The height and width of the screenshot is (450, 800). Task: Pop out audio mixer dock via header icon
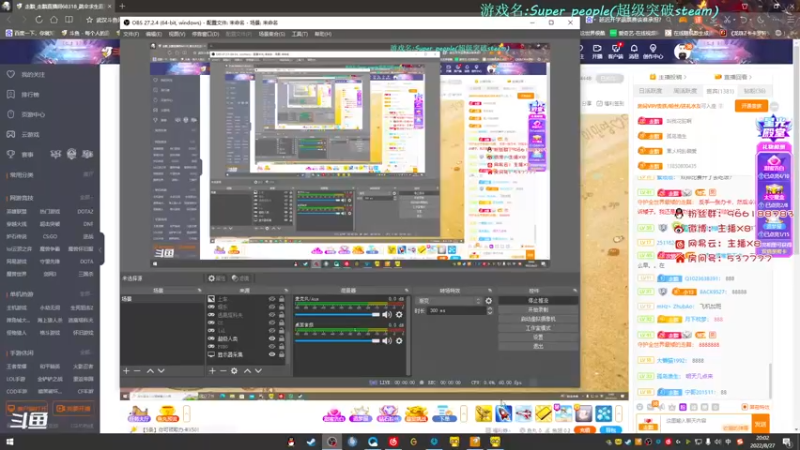tap(407, 290)
